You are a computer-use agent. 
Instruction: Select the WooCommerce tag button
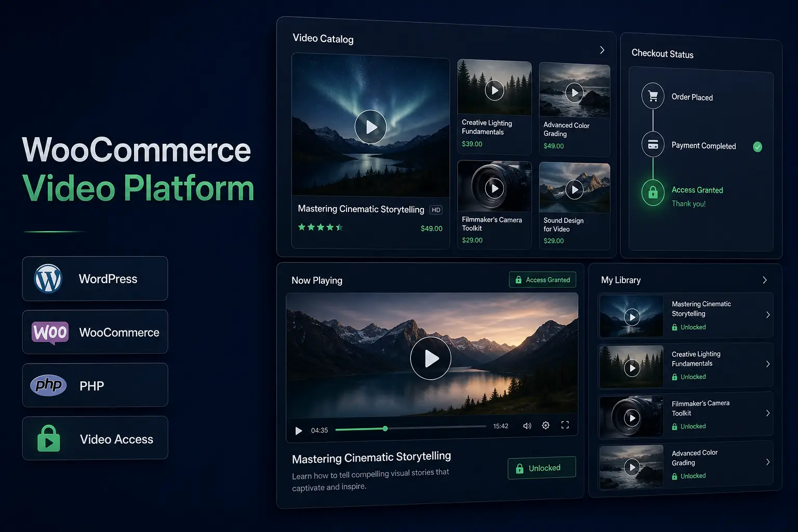(95, 332)
